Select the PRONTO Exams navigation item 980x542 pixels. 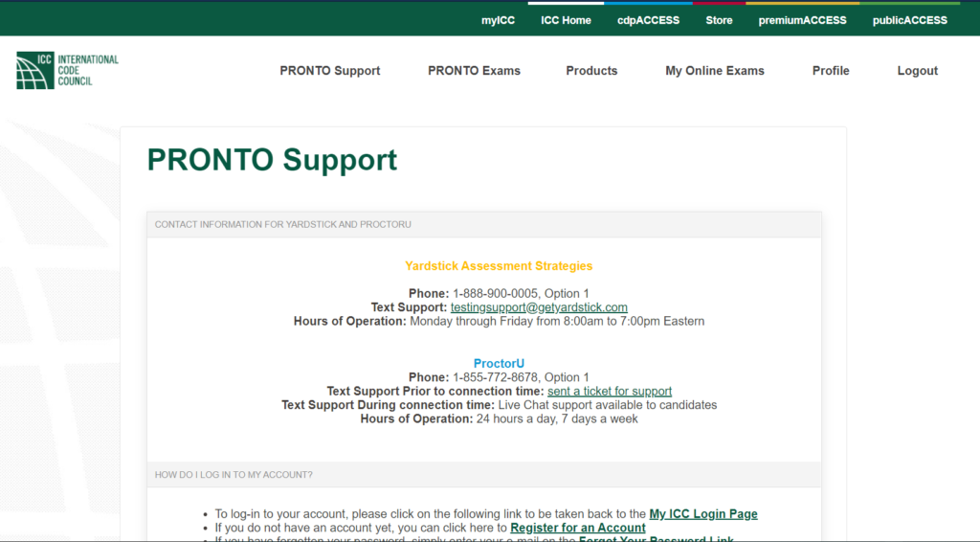474,71
